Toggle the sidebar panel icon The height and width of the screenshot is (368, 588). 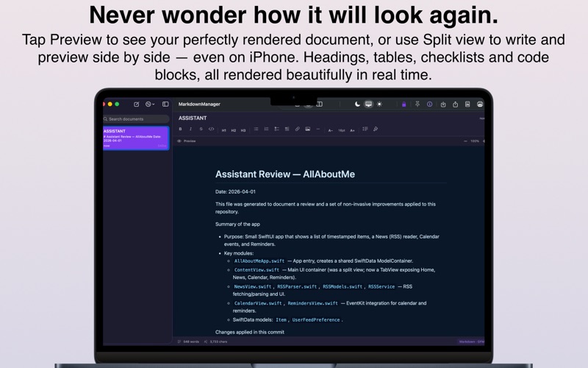pyautogui.click(x=165, y=105)
